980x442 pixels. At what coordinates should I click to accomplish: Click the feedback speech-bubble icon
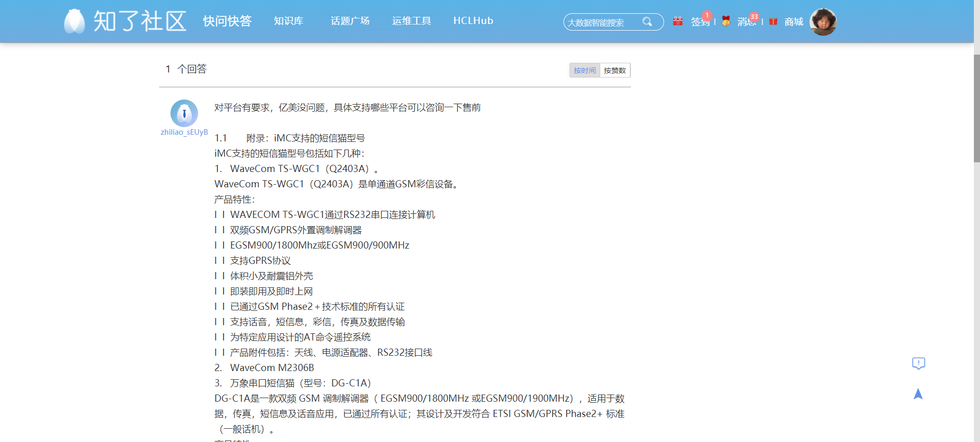click(x=919, y=363)
